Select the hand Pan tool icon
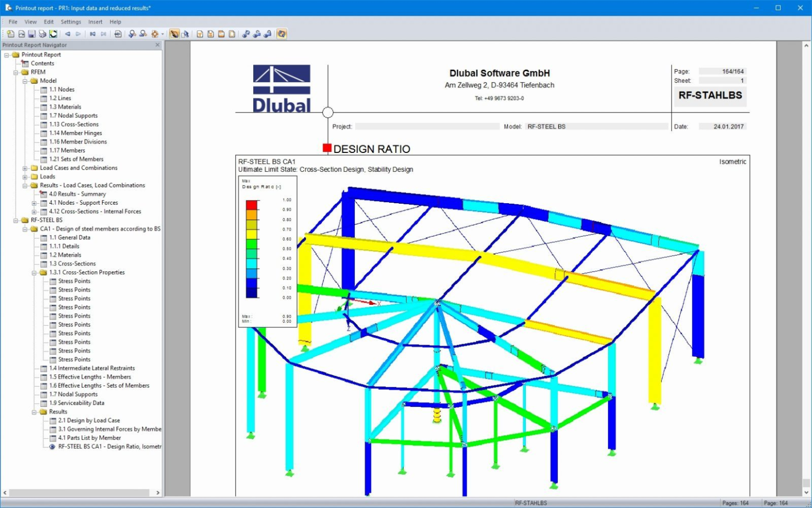Image resolution: width=812 pixels, height=508 pixels. [174, 34]
